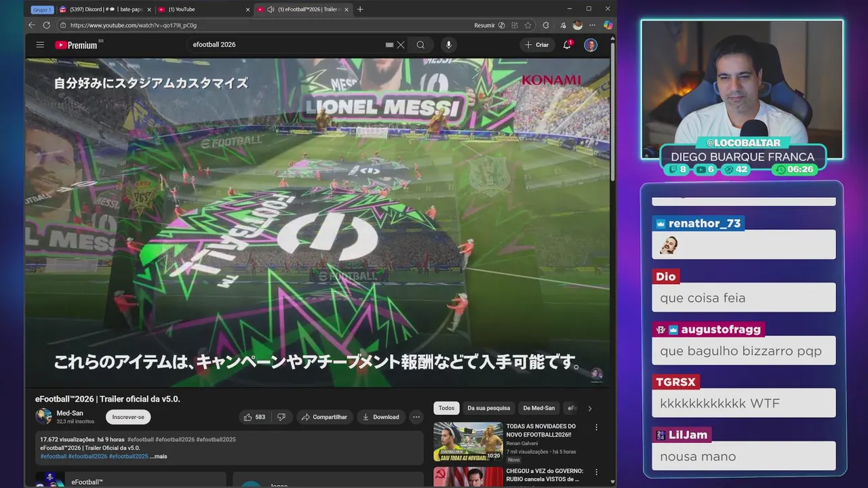The width and height of the screenshot is (868, 488).
Task: Clear the search text with the X icon
Action: [401, 45]
